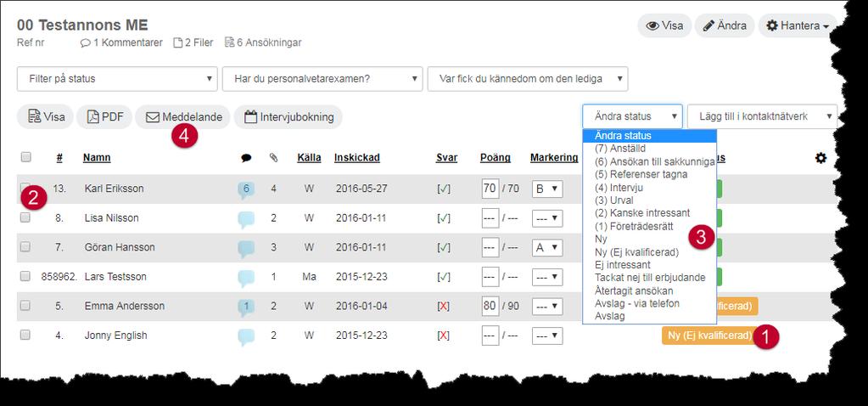The height and width of the screenshot is (406, 868).
Task: Open 'Var fick du kännedom' dropdown
Action: 528,79
